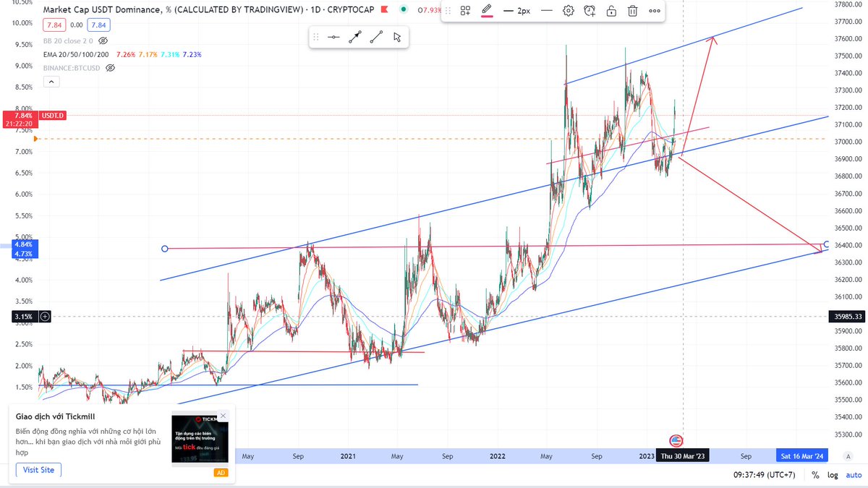Grab the drawing toolbar drag handle
This screenshot has height=488, width=868.
click(x=449, y=11)
